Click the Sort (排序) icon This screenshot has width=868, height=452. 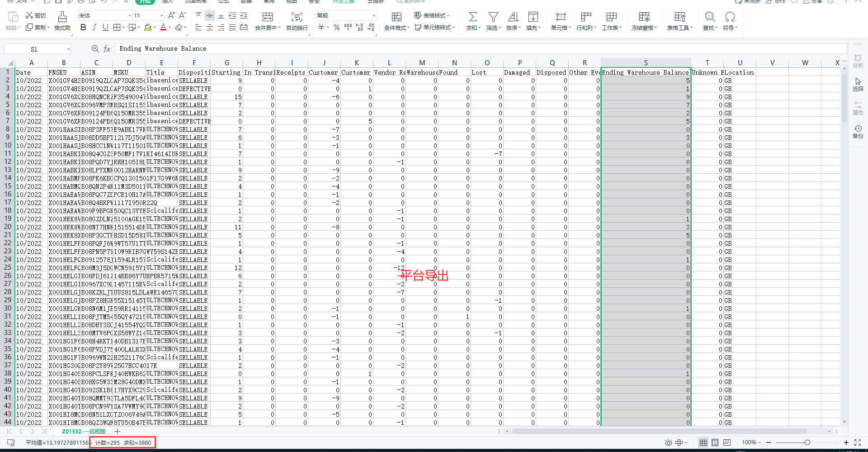[513, 17]
